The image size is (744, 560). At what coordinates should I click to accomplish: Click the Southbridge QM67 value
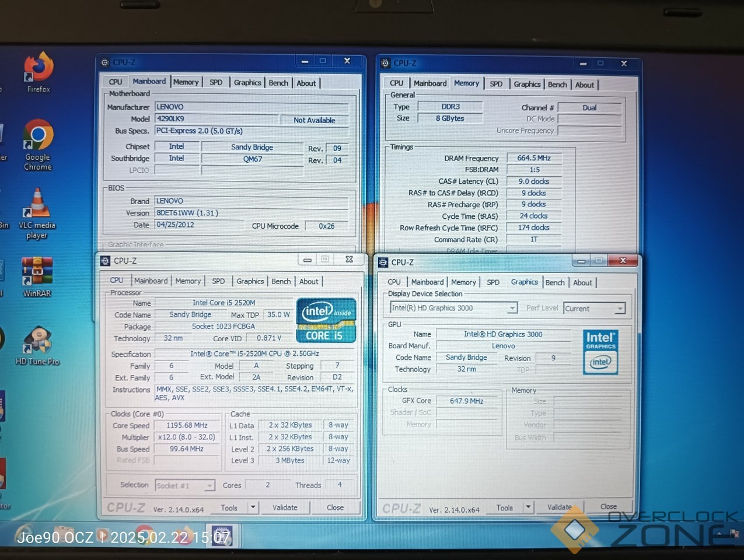coord(252,159)
